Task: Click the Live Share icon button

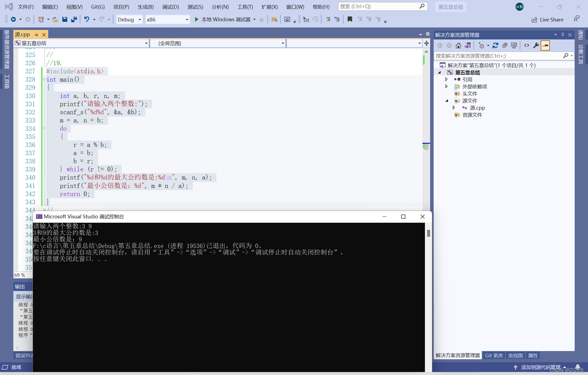Action: pos(534,20)
